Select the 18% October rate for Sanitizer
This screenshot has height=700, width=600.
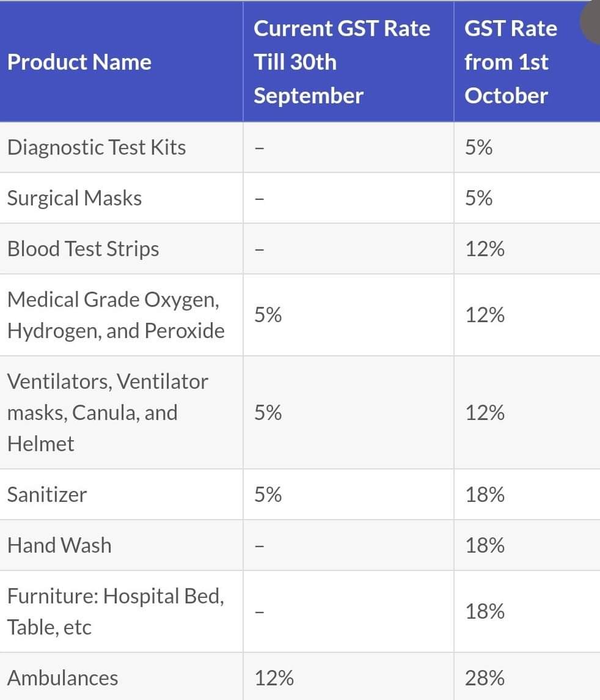485,494
